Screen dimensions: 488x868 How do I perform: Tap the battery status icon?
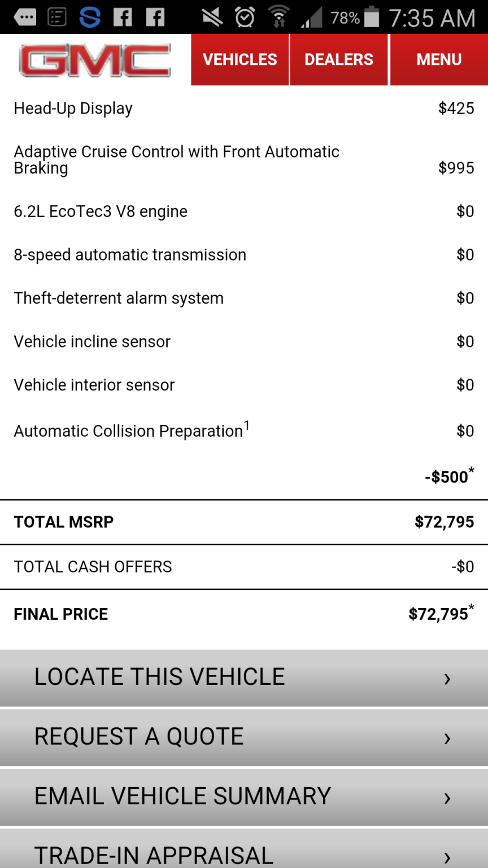[x=372, y=17]
